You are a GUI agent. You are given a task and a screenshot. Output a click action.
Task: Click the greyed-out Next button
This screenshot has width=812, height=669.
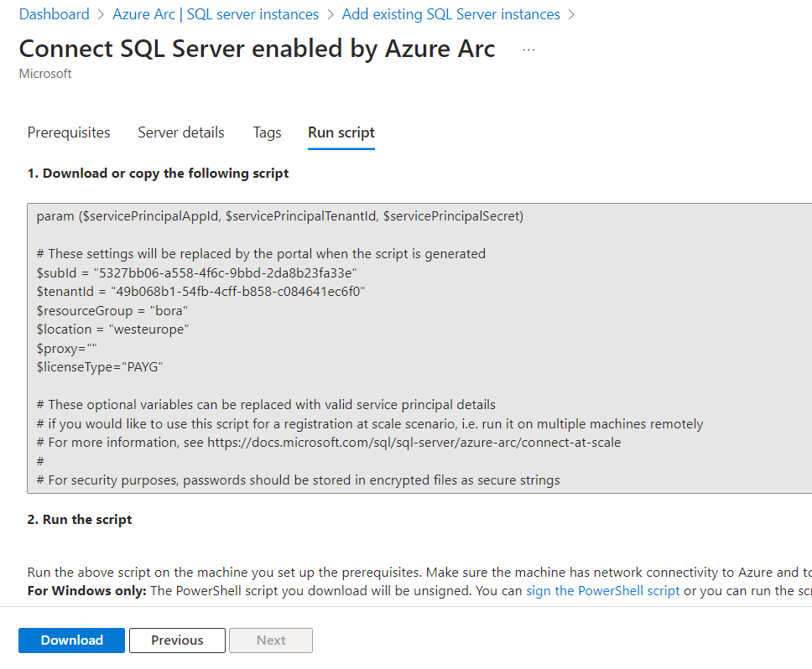click(x=271, y=640)
